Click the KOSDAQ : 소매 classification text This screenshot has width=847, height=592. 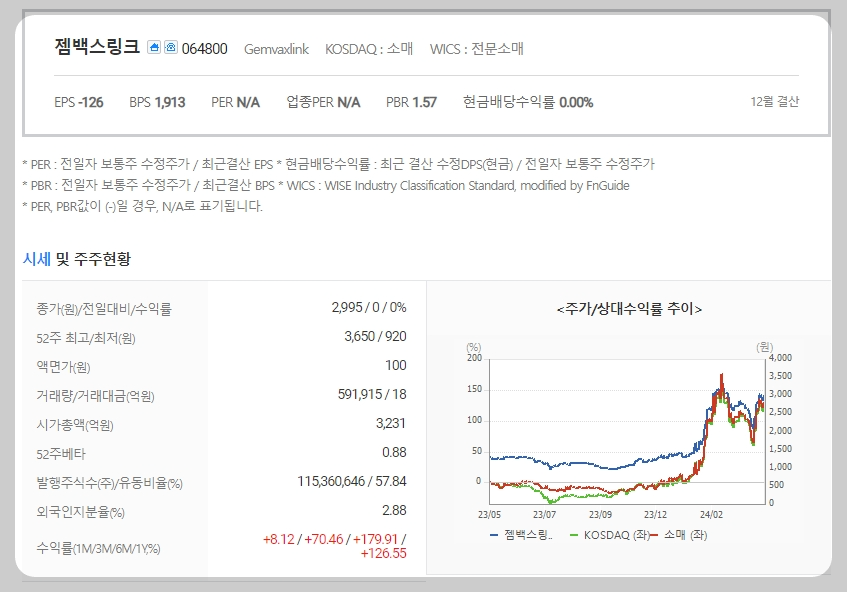point(369,49)
